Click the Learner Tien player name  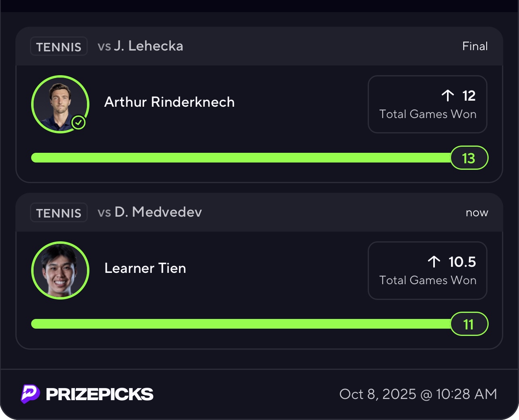[145, 268]
